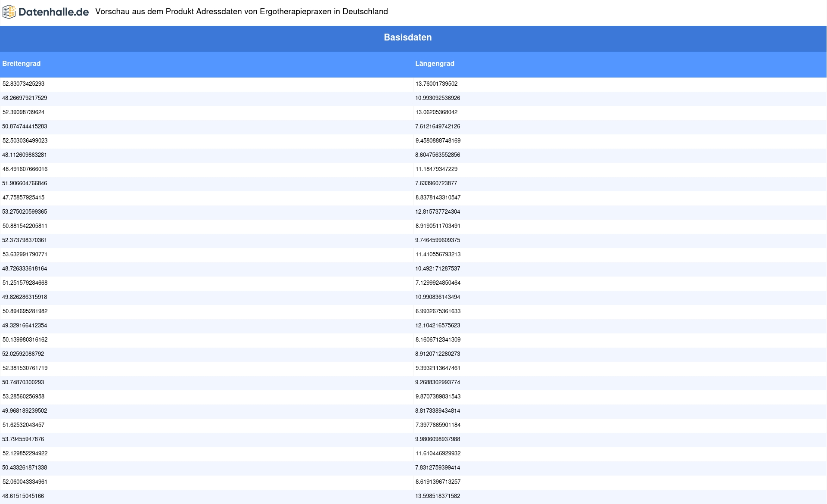The image size is (827, 504).
Task: Select latitude cell 53.632991790771
Action: 25,255
